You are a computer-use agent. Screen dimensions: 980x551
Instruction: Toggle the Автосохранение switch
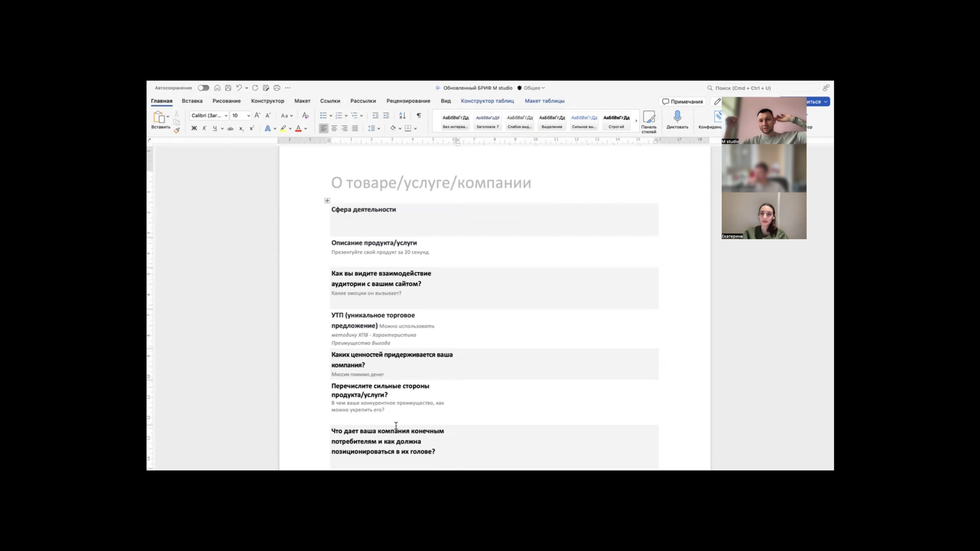click(x=203, y=88)
